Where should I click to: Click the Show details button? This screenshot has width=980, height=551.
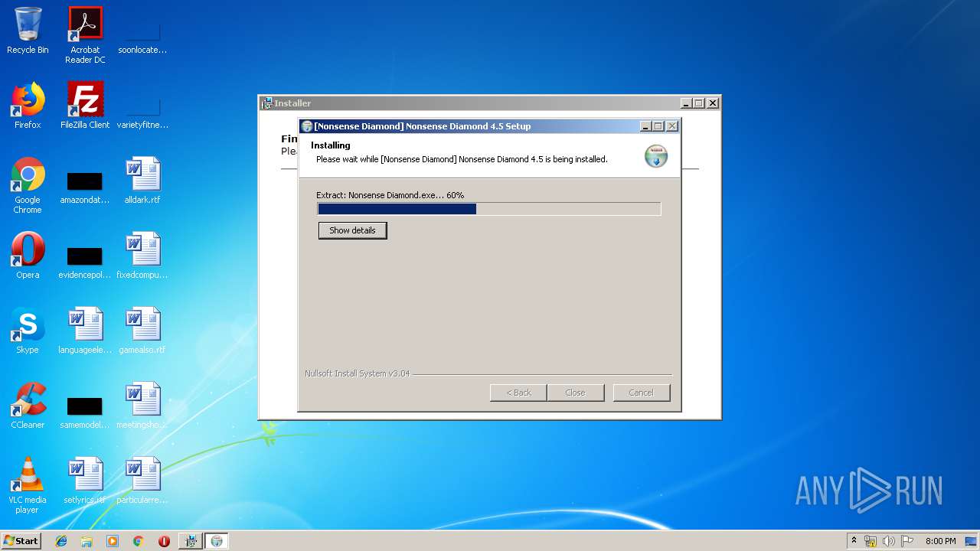point(352,230)
